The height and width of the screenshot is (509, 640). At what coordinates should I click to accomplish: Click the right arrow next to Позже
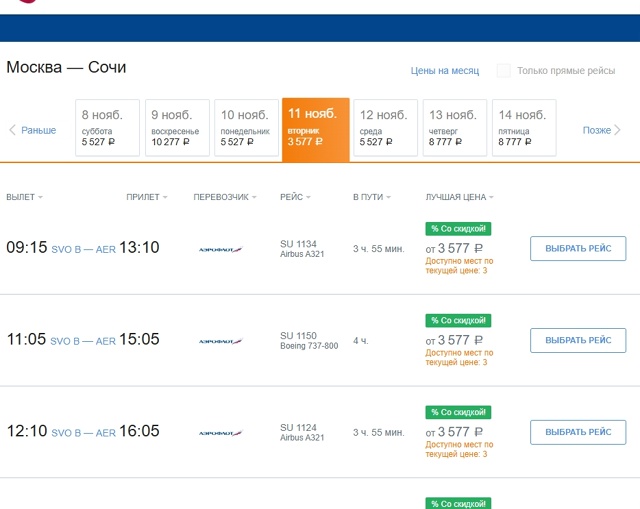click(x=618, y=130)
